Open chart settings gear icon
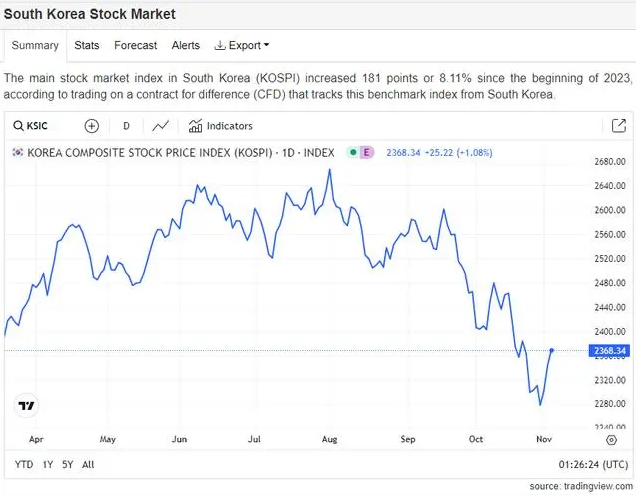636x495 pixels. [612, 439]
